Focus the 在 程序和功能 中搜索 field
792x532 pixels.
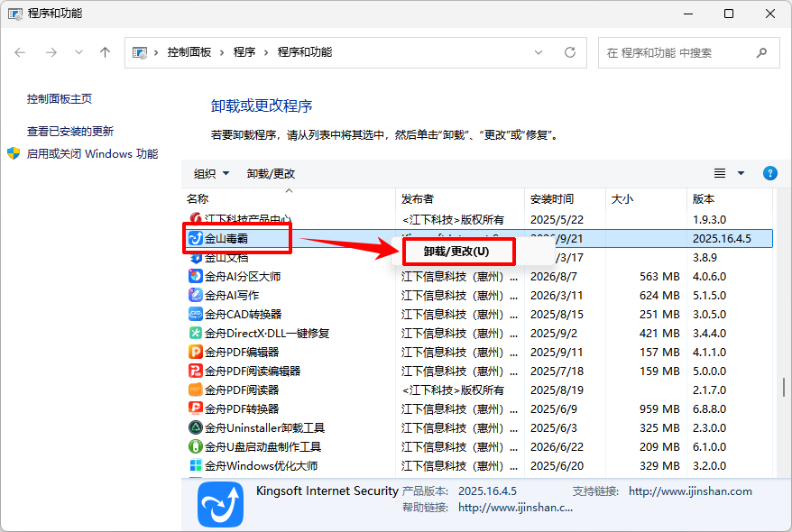click(689, 52)
